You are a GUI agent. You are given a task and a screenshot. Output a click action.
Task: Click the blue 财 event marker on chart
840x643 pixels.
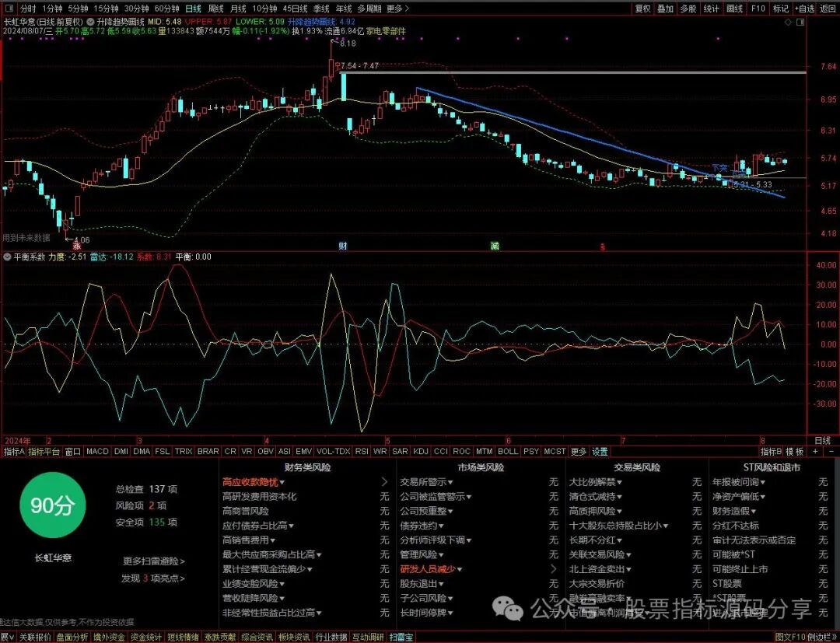tap(343, 246)
